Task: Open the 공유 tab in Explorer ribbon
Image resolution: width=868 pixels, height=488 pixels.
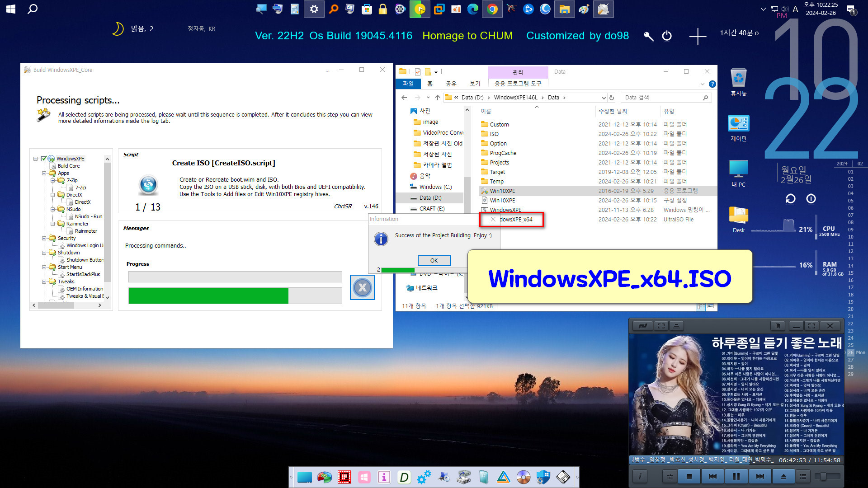Action: tap(451, 84)
